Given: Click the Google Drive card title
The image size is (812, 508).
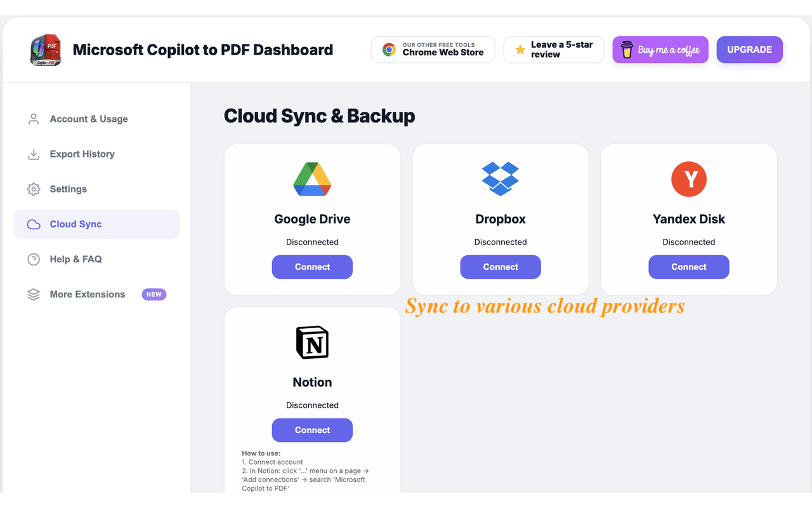Looking at the screenshot, I should coord(312,219).
